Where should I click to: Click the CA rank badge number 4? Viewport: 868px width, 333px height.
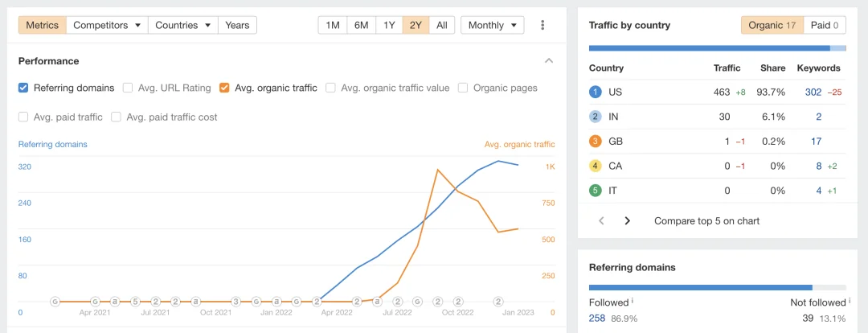(595, 166)
